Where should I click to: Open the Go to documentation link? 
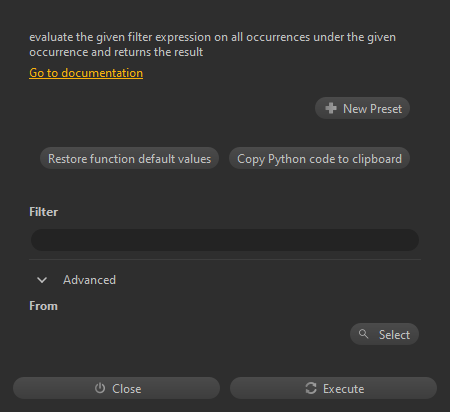(86, 73)
